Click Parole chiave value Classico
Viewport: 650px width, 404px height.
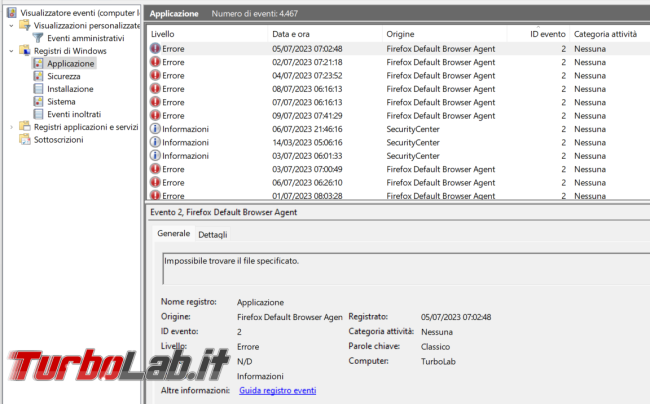pos(435,346)
